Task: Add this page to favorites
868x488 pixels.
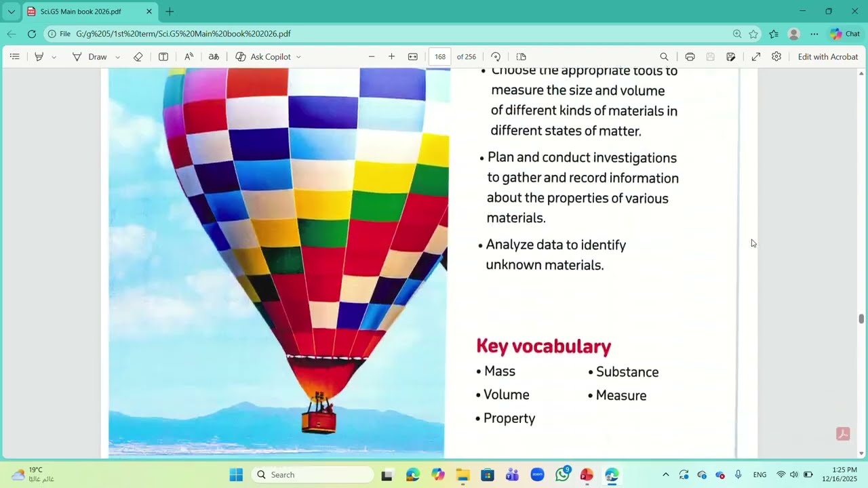Action: pos(753,34)
